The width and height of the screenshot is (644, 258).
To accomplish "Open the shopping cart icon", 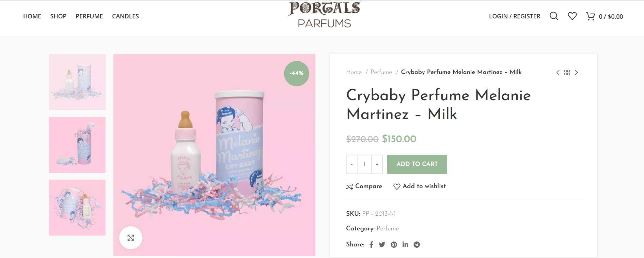I will click(590, 16).
